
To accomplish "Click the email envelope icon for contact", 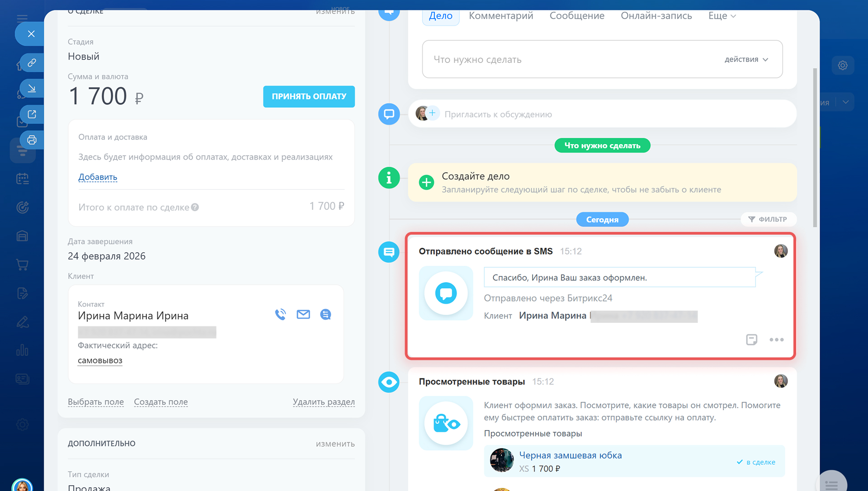I will 303,314.
